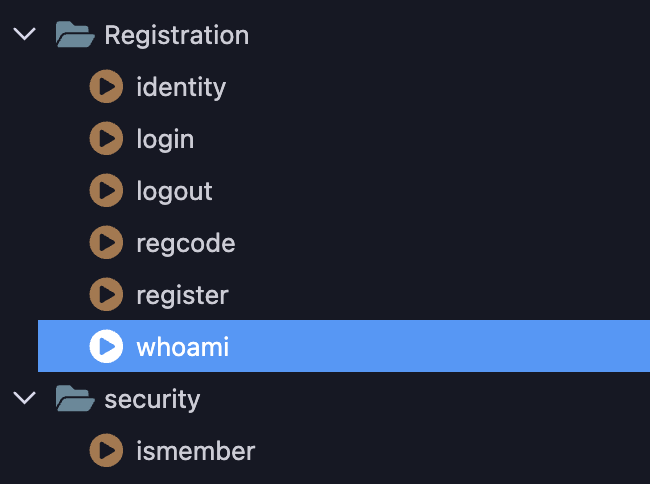Click the play icon beside logout
Viewport: 650px width, 484px height.
pos(106,190)
